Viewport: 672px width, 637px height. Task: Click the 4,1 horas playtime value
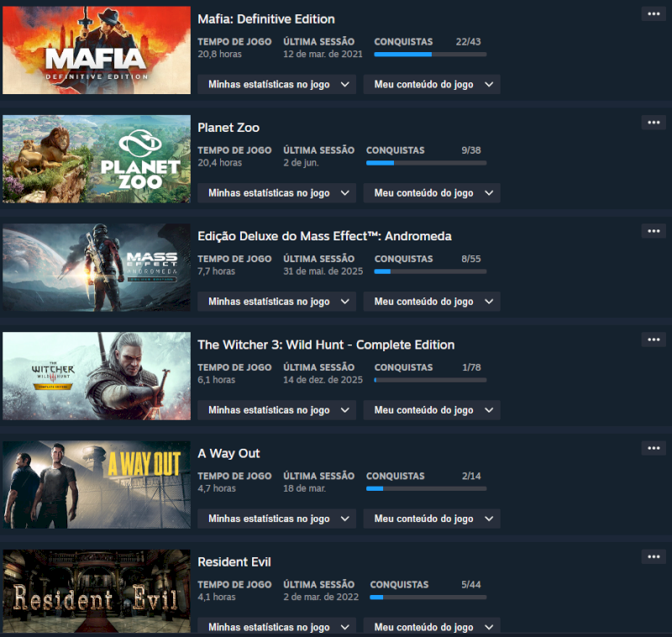coord(217,597)
